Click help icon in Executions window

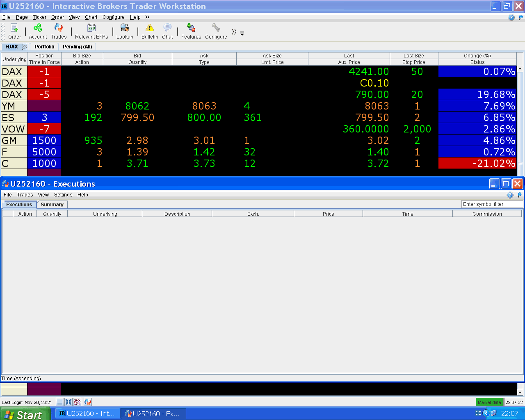tap(510, 195)
